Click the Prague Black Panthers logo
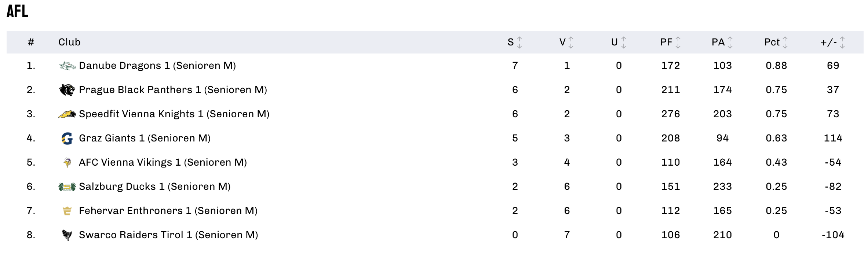The width and height of the screenshot is (868, 258). point(67,90)
